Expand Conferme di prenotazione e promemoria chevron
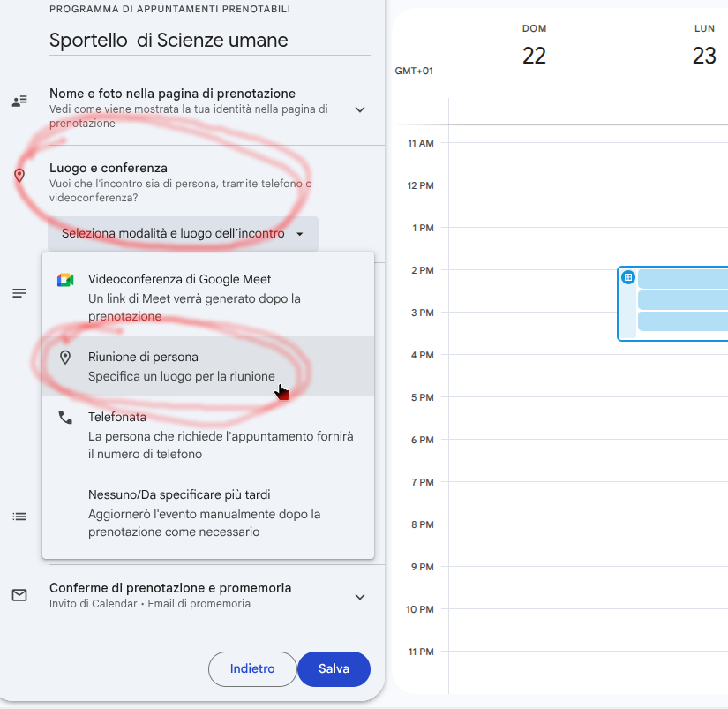This screenshot has width=728, height=709. click(x=360, y=597)
